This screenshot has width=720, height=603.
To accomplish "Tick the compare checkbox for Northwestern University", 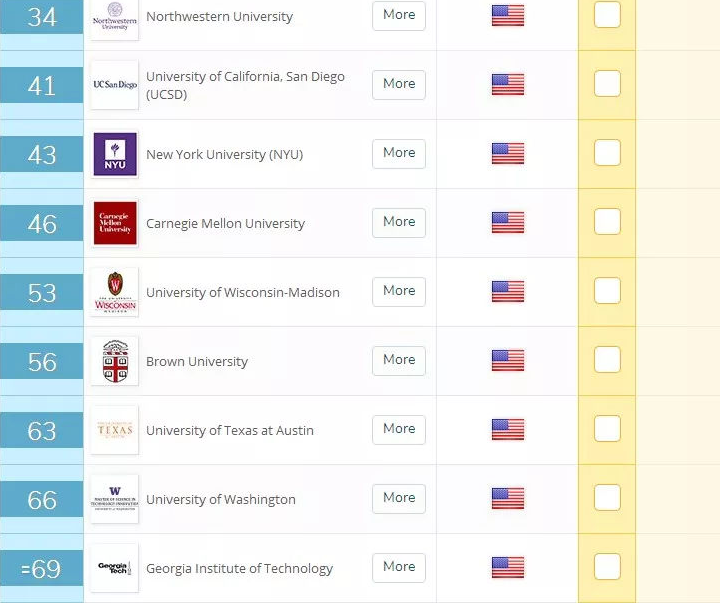I will tap(607, 15).
